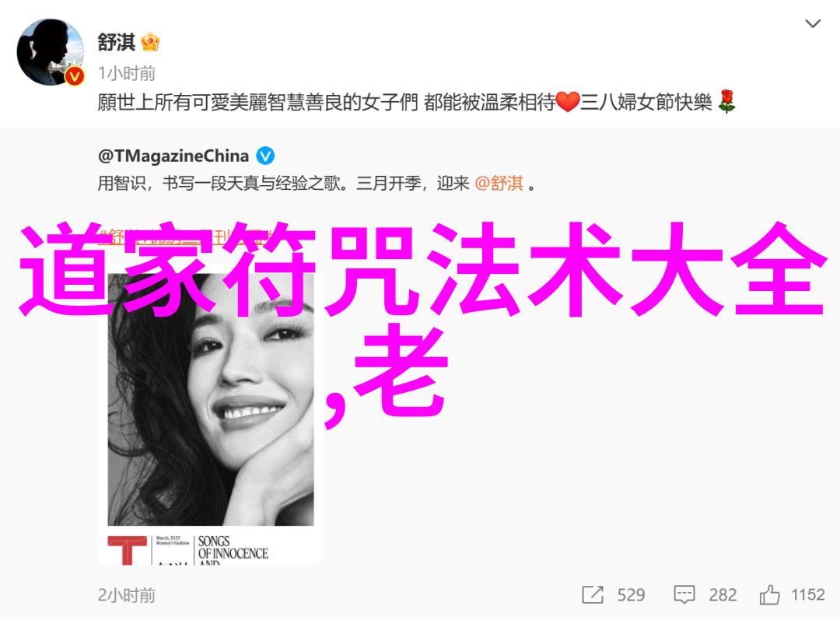Click the blue verified badge by TMagazineChina

(265, 156)
